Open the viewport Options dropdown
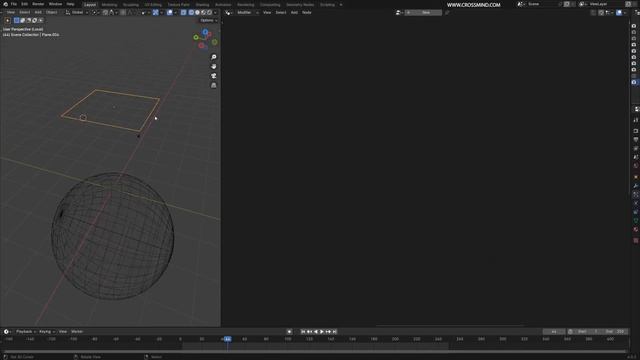This screenshot has width=640, height=360. coord(209,20)
